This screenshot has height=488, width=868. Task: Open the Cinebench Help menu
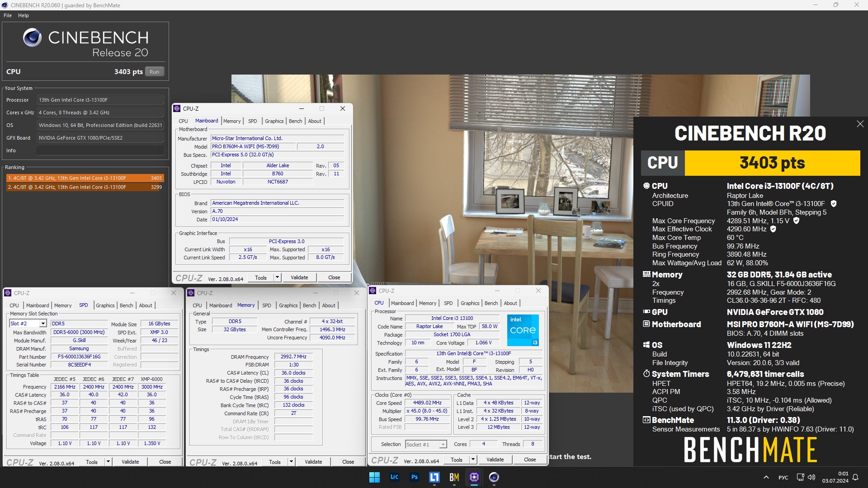point(24,15)
